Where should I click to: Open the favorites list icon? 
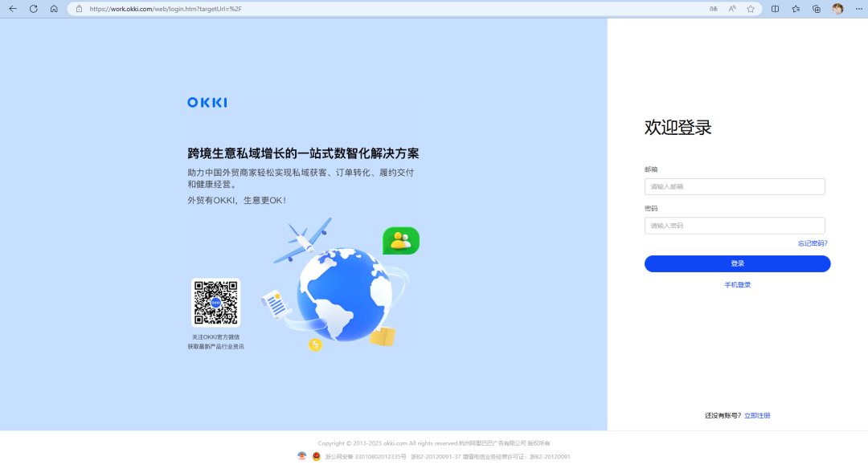796,9
